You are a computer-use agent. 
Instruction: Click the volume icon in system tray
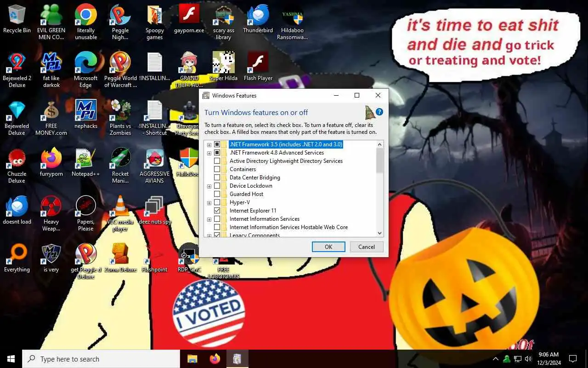(528, 359)
